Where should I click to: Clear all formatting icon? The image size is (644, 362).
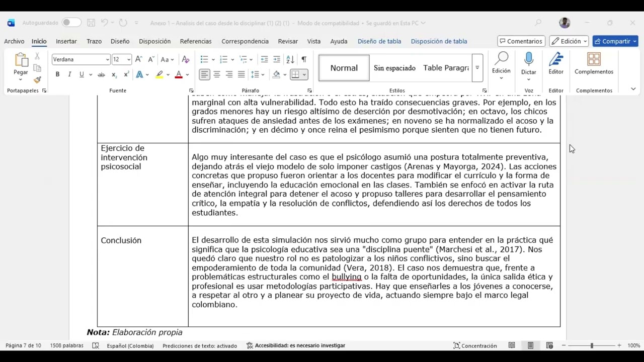click(x=186, y=59)
